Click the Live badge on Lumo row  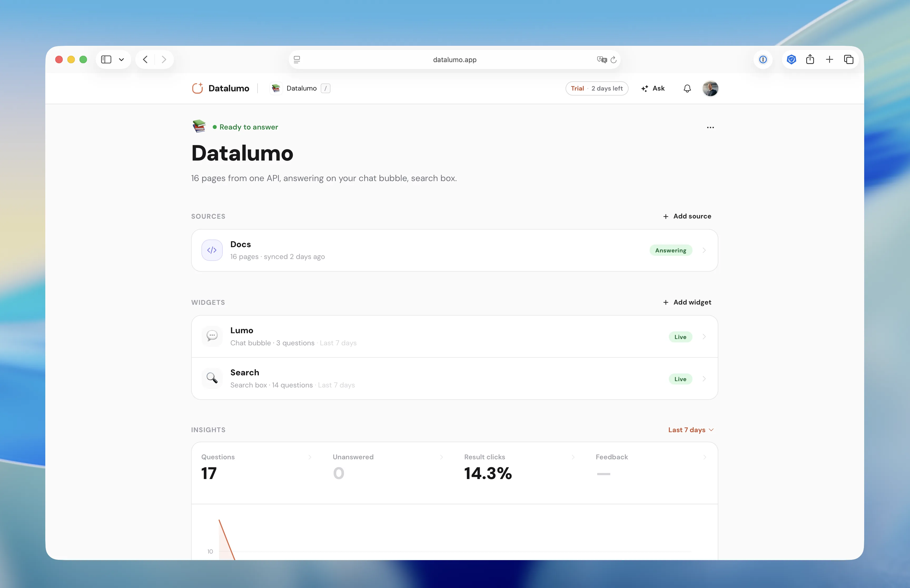click(680, 337)
